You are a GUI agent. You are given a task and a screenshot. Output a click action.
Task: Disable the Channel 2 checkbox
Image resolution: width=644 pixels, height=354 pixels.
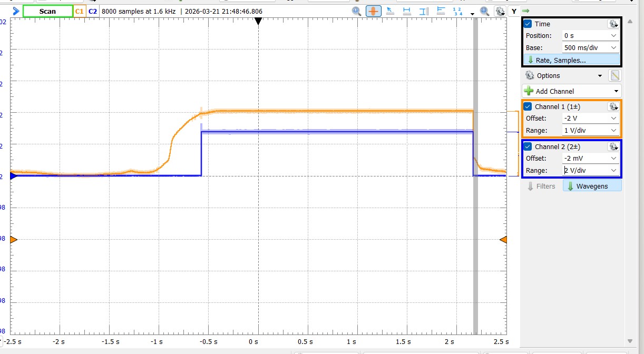[528, 146]
